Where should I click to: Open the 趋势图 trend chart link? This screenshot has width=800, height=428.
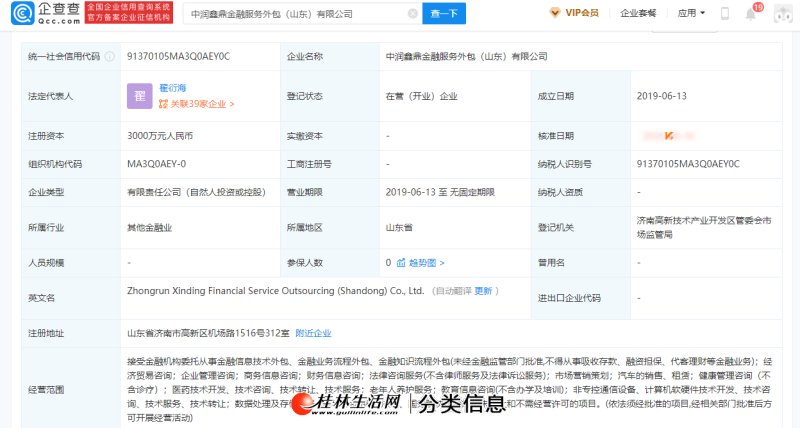coord(420,263)
